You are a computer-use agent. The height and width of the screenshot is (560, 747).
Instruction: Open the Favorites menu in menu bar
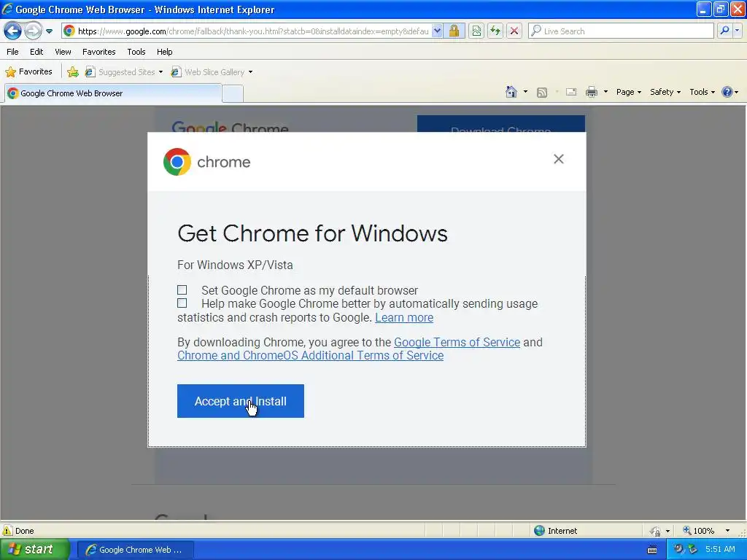98,52
